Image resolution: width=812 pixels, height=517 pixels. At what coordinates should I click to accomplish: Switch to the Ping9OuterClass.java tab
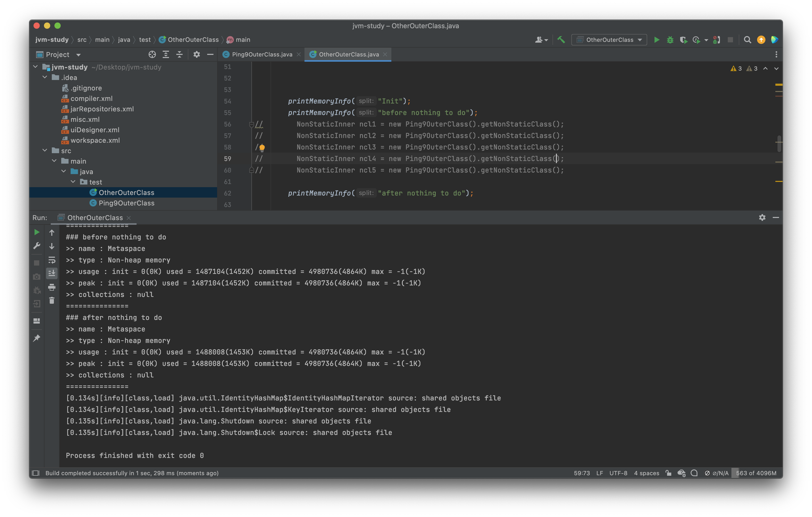coord(262,55)
